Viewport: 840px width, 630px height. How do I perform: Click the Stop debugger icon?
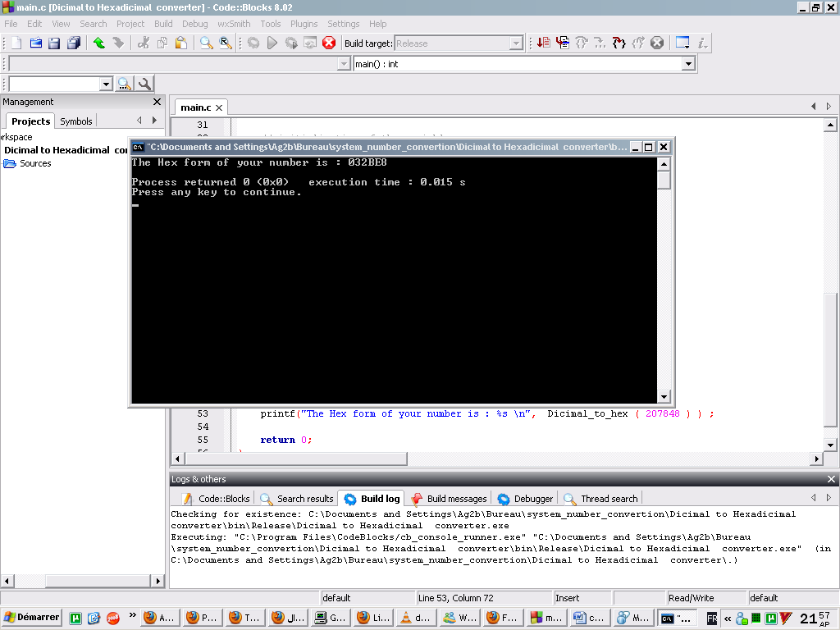[x=657, y=43]
